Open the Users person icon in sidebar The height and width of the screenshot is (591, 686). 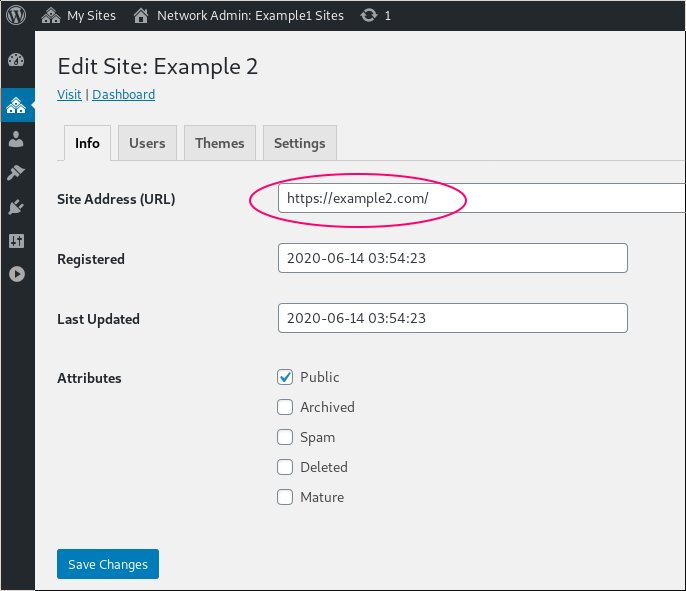[x=16, y=139]
